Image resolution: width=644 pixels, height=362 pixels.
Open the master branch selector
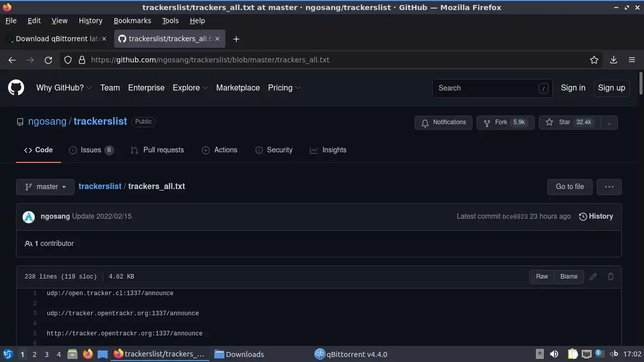click(x=45, y=187)
